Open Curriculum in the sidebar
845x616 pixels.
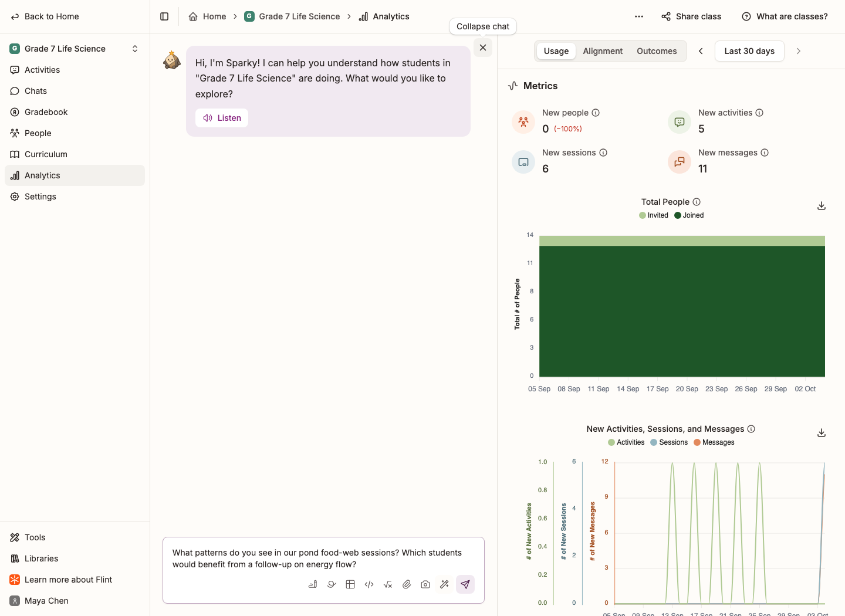75,154
